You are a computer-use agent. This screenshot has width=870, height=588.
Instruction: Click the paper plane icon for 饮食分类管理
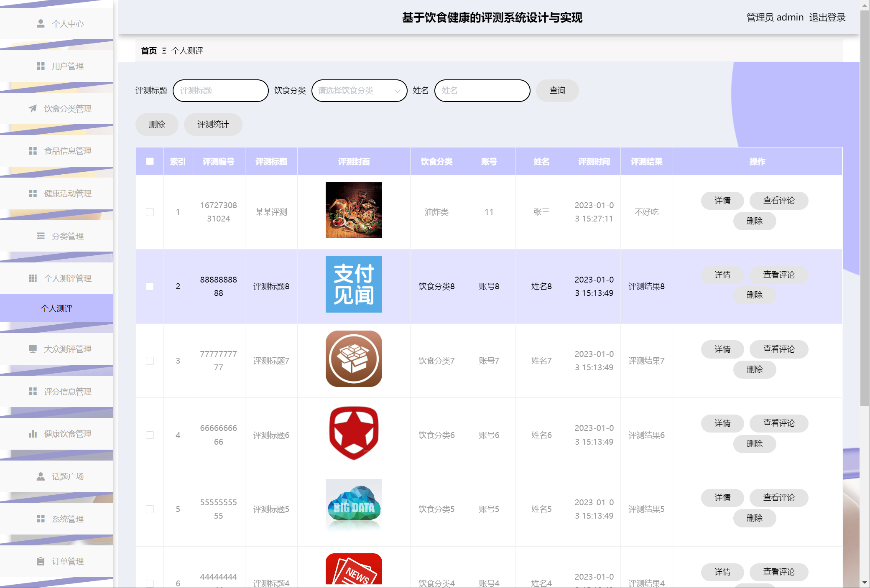click(33, 109)
